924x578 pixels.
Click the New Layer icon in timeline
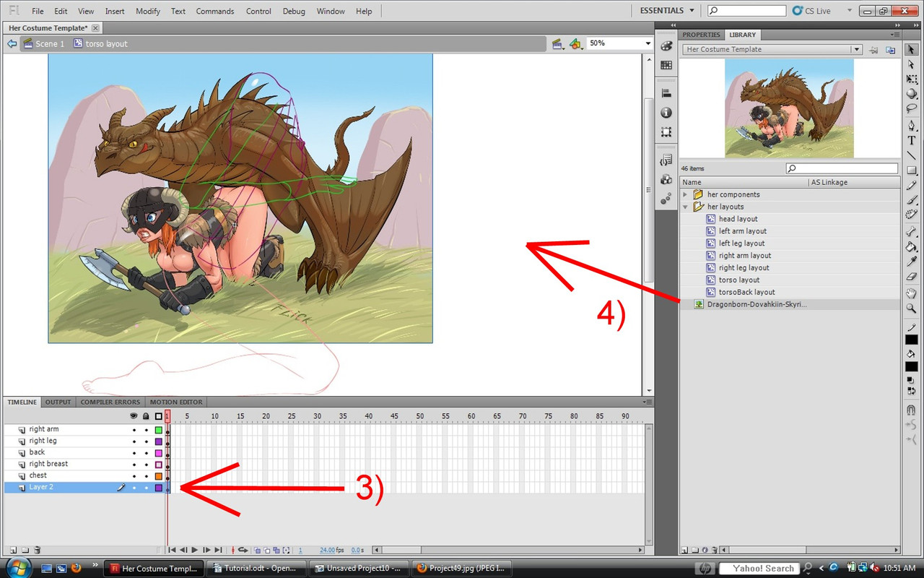[x=12, y=551]
